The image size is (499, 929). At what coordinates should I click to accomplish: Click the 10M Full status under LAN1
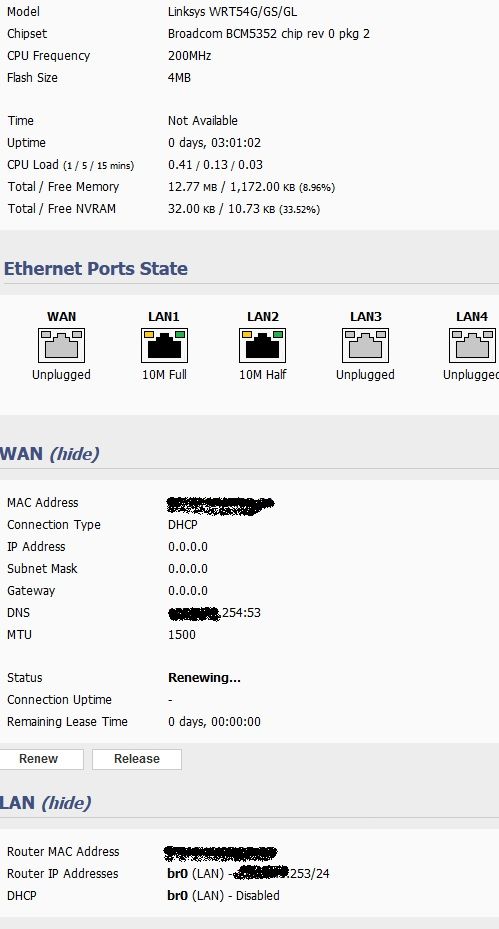pos(164,375)
